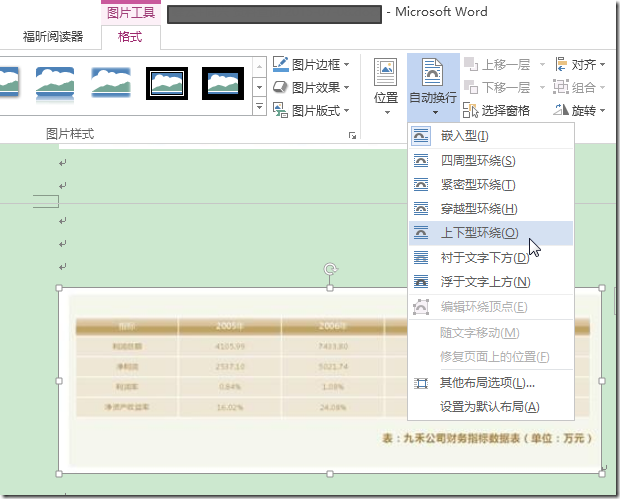Click the 其他布局选项 more layout options icon
Image resolution: width=620 pixels, height=499 pixels.
tap(421, 383)
